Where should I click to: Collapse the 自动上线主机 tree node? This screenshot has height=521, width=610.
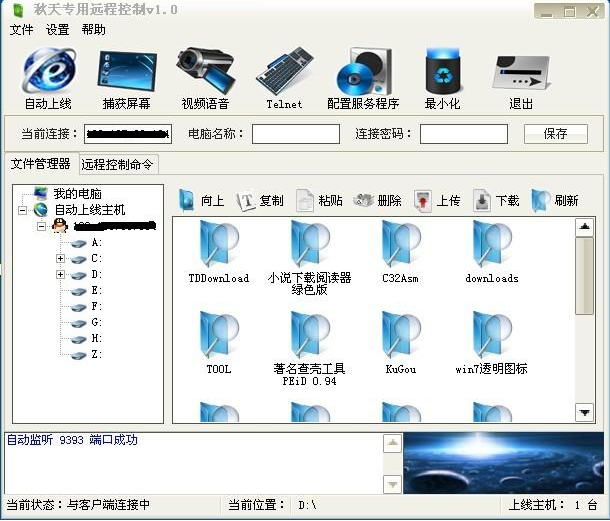(x=22, y=210)
